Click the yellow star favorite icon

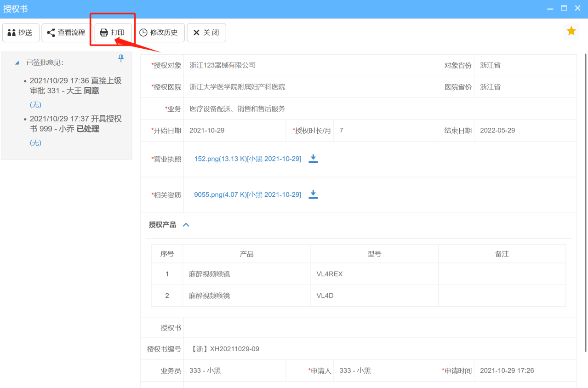pyautogui.click(x=571, y=31)
